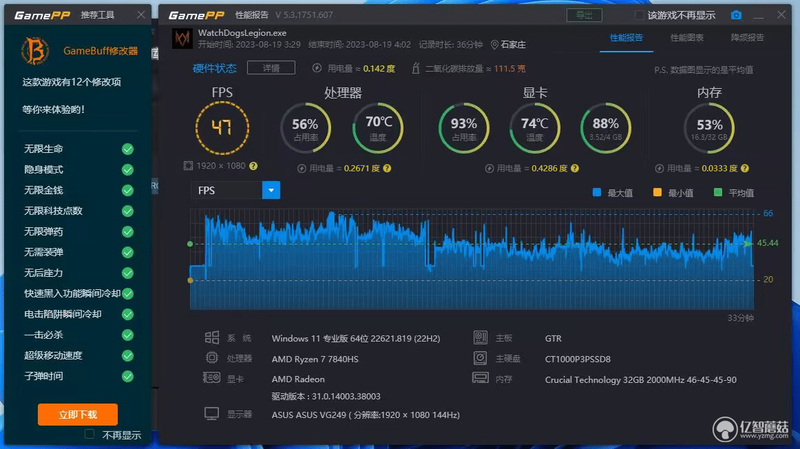The height and width of the screenshot is (449, 800).
Task: Click the resolution icon under the FPS gauge
Action: 188,166
